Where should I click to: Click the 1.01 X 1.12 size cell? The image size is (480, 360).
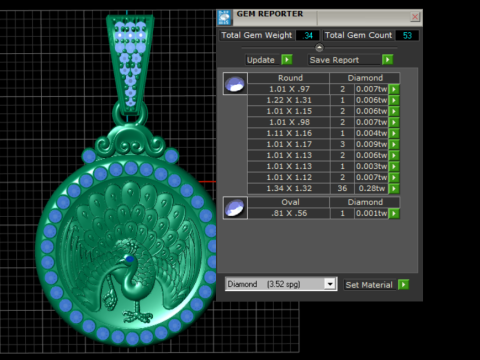[289, 177]
